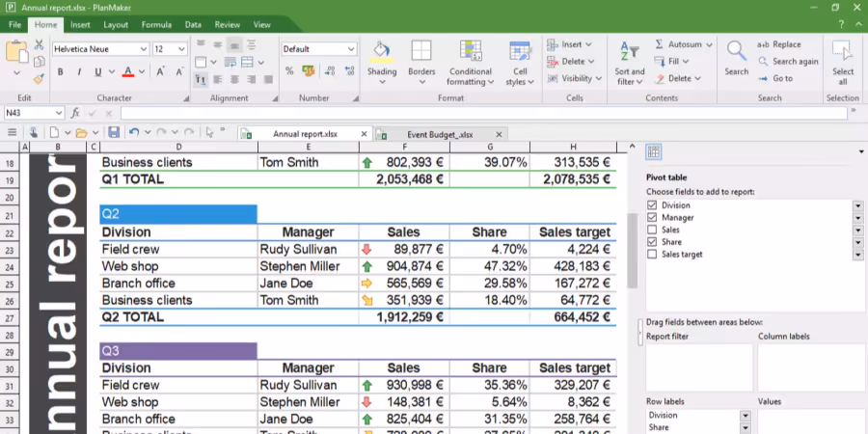Expand the Autosum dropdown
Viewport: 868px width, 434px height.
click(x=709, y=44)
